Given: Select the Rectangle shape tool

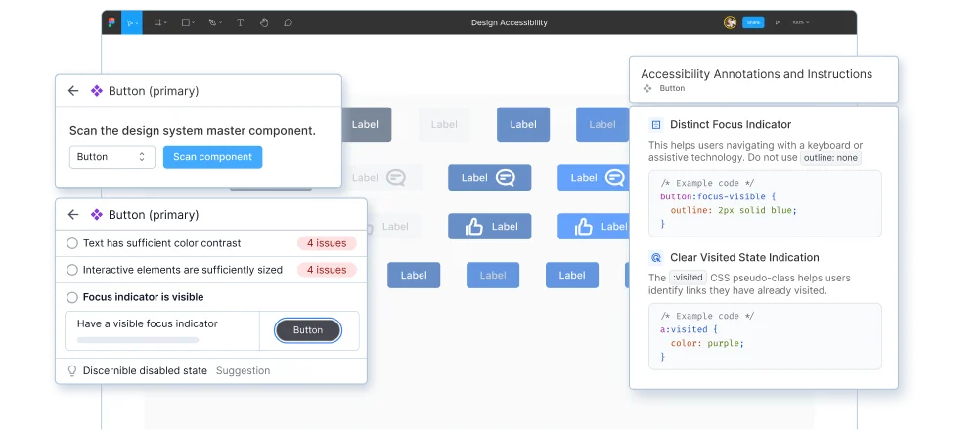Looking at the screenshot, I should pyautogui.click(x=187, y=22).
